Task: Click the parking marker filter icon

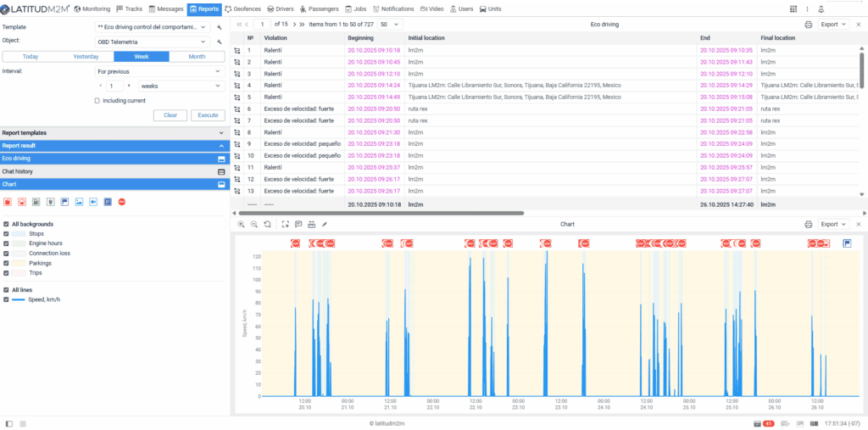Action: coord(108,202)
